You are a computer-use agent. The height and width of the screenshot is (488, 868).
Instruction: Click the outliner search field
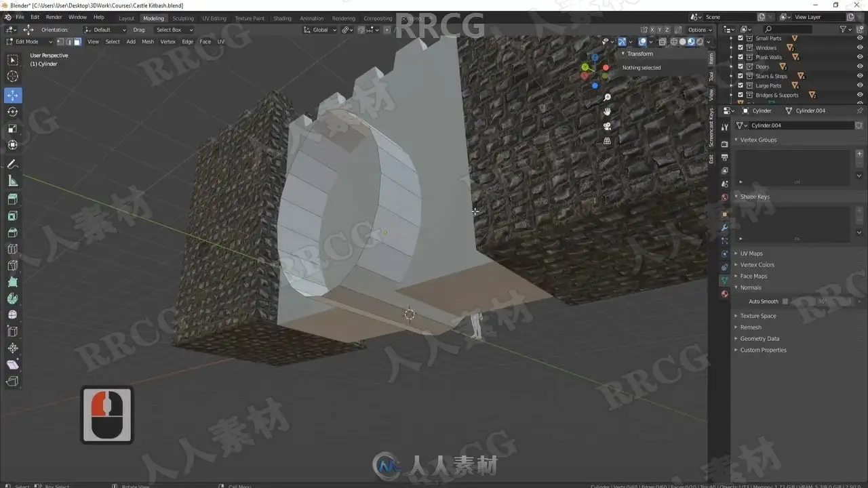pyautogui.click(x=787, y=29)
